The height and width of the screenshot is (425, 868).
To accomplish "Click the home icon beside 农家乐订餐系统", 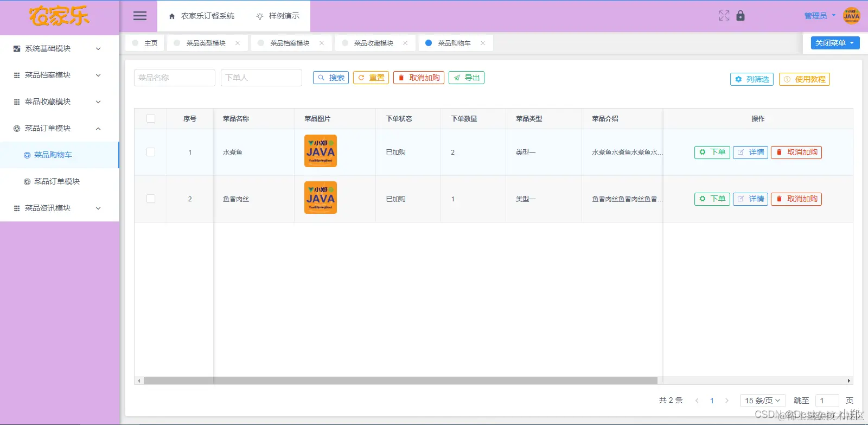I will point(172,16).
